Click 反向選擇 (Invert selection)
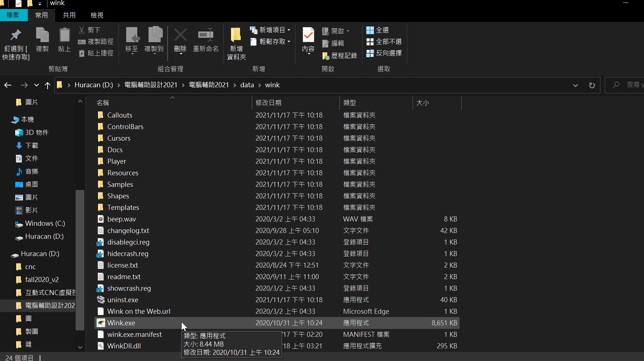 tap(384, 53)
